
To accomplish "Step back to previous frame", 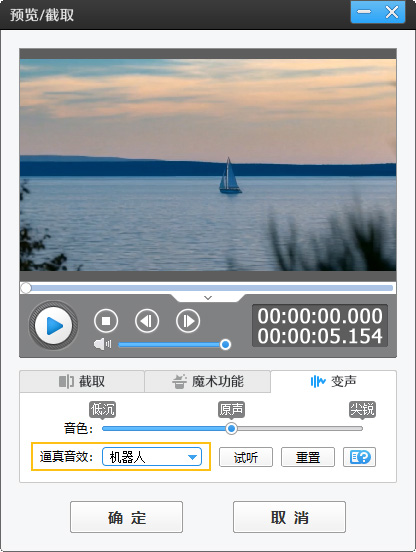I will click(x=147, y=321).
